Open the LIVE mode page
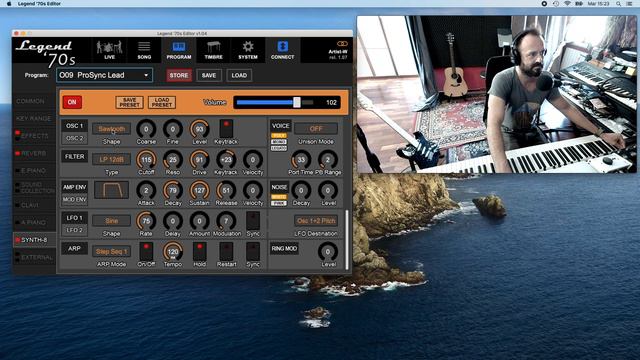This screenshot has height=360, width=640. coord(109,50)
